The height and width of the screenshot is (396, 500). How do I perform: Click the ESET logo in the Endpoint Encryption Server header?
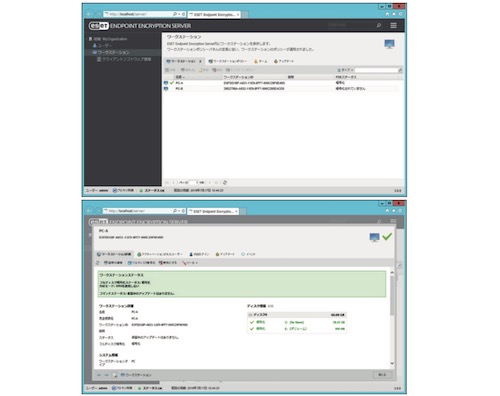[98, 26]
